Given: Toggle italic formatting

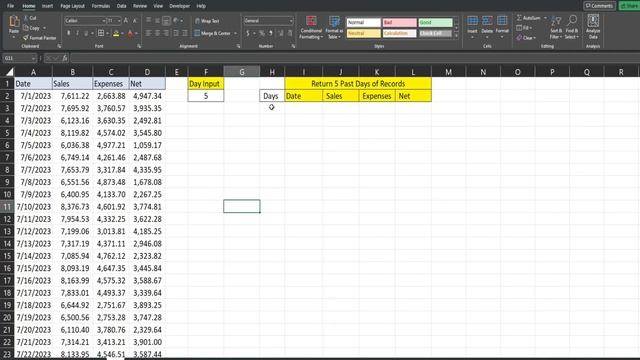Looking at the screenshot, I should pos(77,33).
